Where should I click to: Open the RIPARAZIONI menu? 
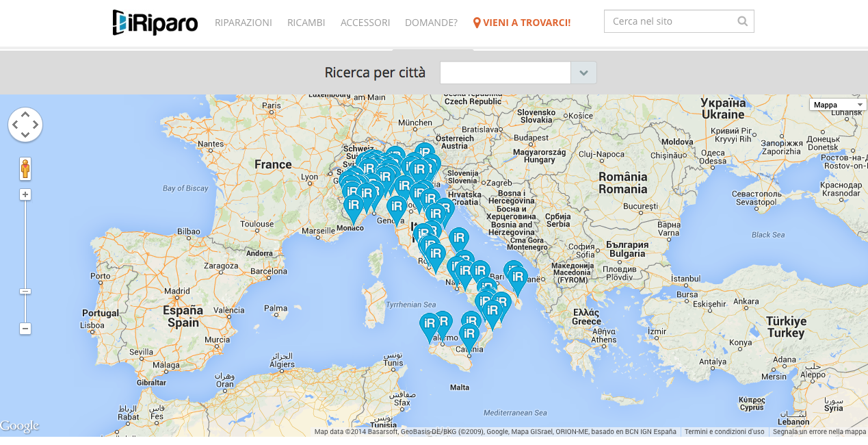pyautogui.click(x=244, y=23)
